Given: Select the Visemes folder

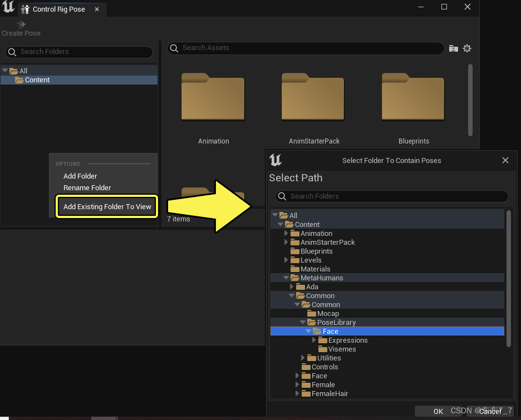Looking at the screenshot, I should point(387,349).
